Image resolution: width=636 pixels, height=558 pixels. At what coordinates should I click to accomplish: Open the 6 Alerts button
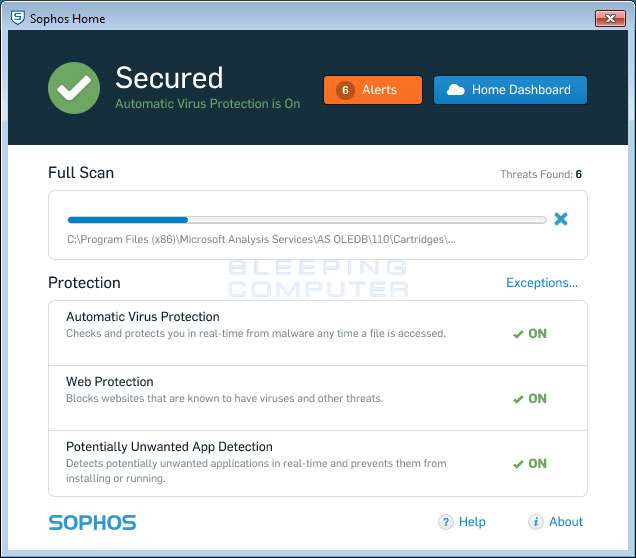pos(373,90)
